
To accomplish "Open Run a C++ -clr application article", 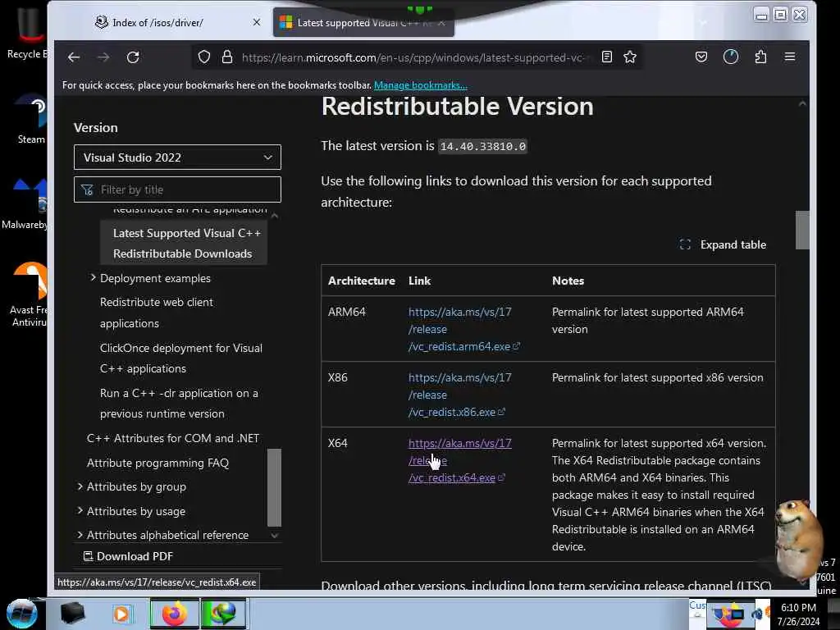I will click(x=179, y=404).
